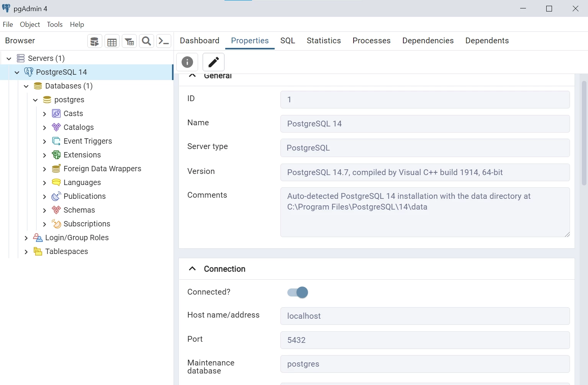Switch to the Dashboard tab
This screenshot has height=385, width=588.
point(200,41)
